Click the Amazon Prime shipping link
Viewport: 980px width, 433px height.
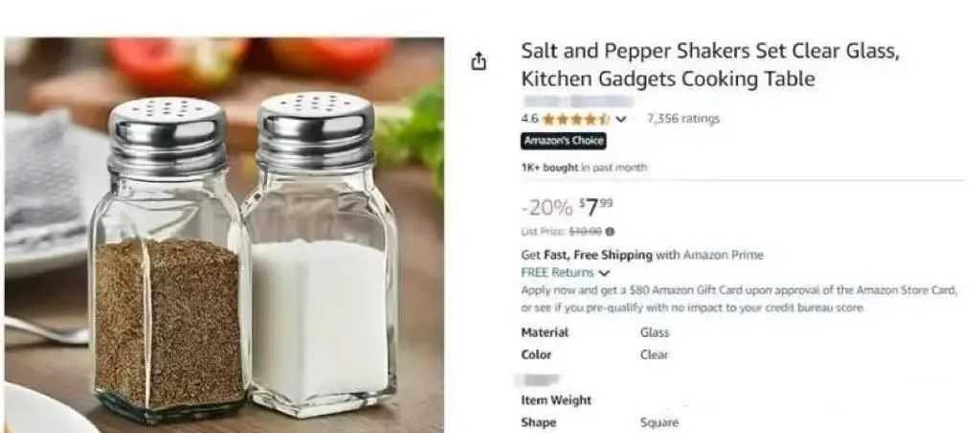tap(724, 255)
